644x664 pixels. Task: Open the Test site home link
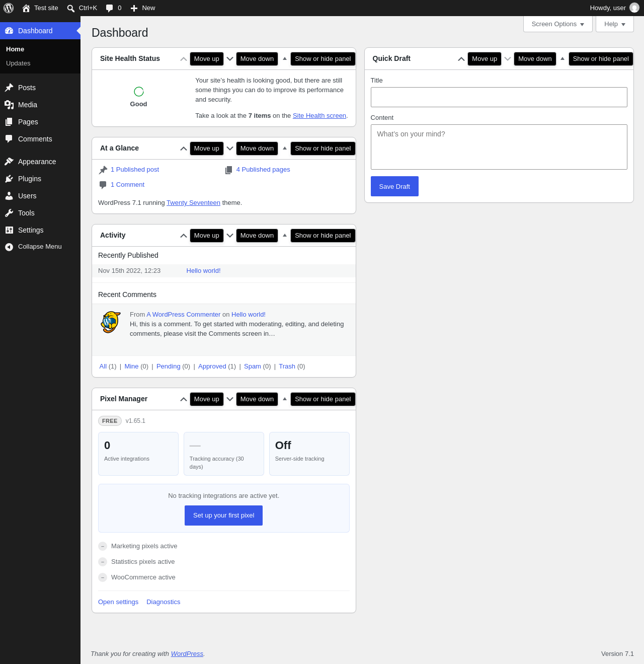click(40, 8)
